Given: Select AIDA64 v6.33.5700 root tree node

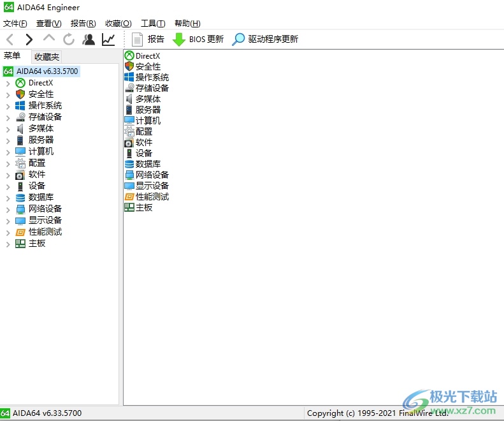Looking at the screenshot, I should pos(47,71).
